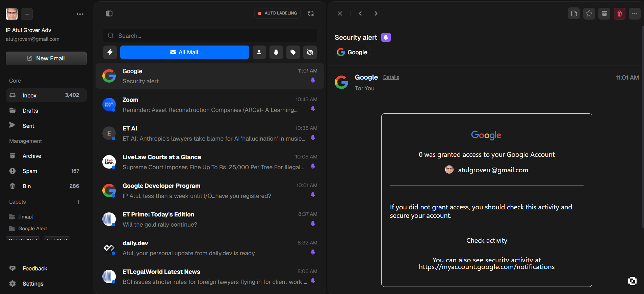Open the account options three-dot menu
This screenshot has width=644, height=294.
click(x=80, y=14)
